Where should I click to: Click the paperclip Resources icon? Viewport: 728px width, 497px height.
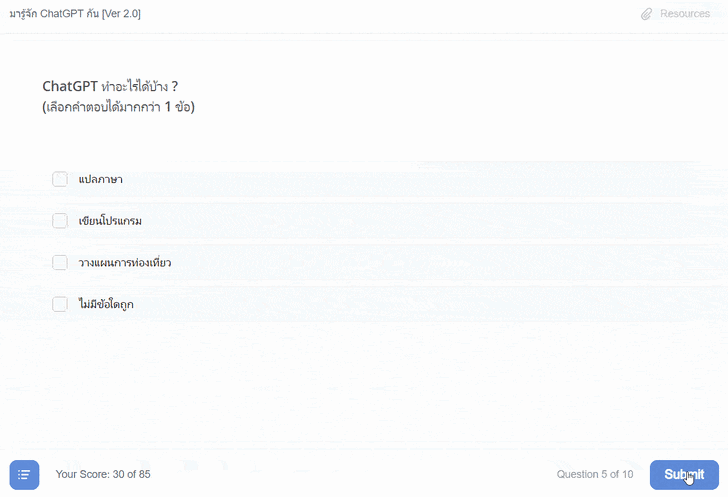tap(646, 14)
